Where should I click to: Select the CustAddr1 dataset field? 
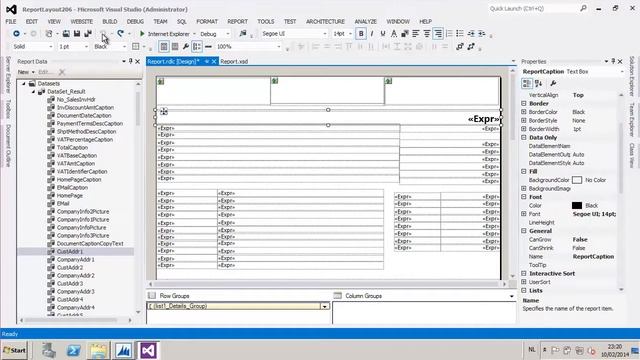pyautogui.click(x=70, y=251)
